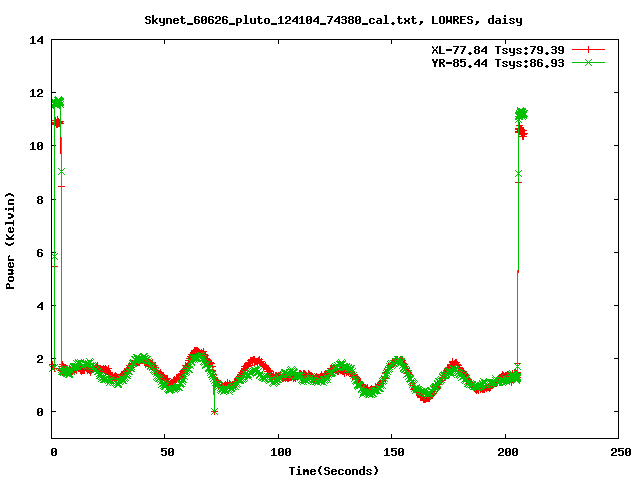Viewport: 640px width, 480px height.
Task: Click the green data point near 9 Kelvin at 205 seconds
Action: click(x=518, y=174)
